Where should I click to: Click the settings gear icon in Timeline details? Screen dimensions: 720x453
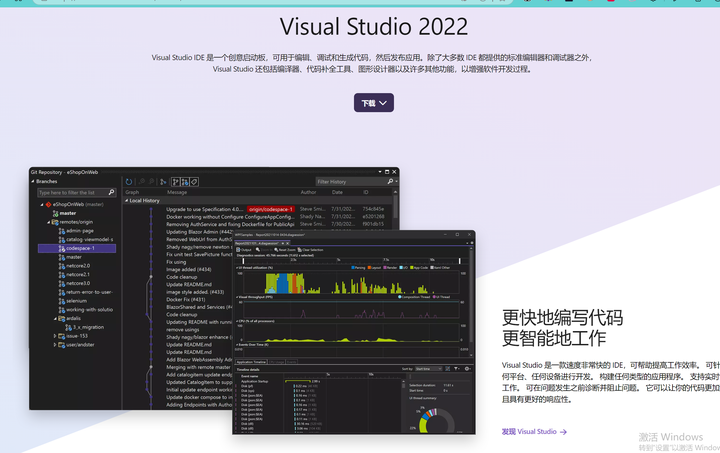[467, 369]
